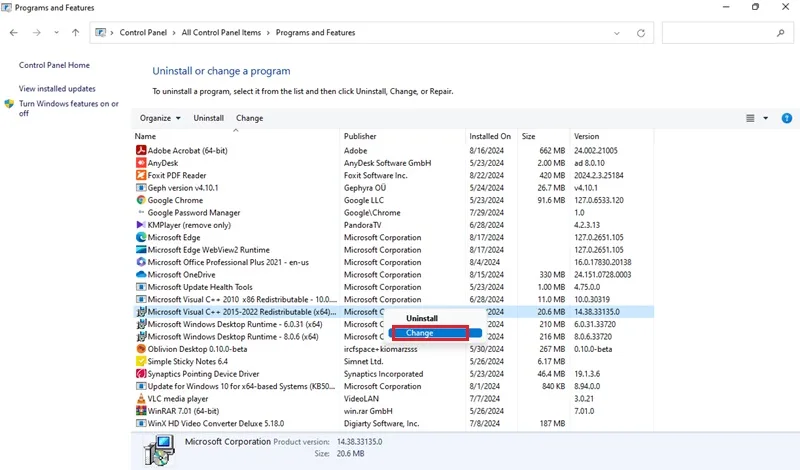Click the change view list icon
Image resolution: width=800 pixels, height=470 pixels.
pos(750,118)
